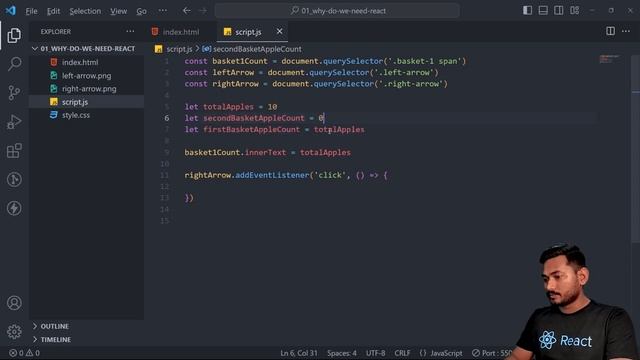Viewport: 640px width, 360px height.
Task: Switch to the index.html tab
Action: 181,31
